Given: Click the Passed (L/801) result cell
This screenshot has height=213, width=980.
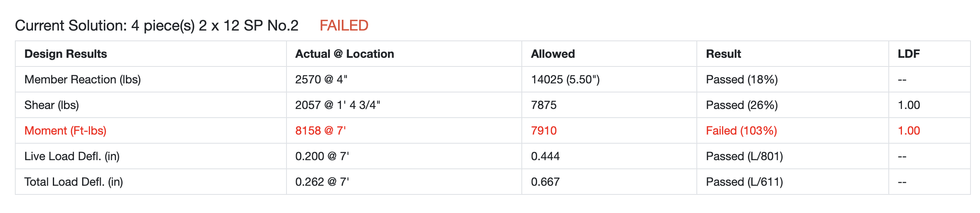Looking at the screenshot, I should pyautogui.click(x=744, y=156).
